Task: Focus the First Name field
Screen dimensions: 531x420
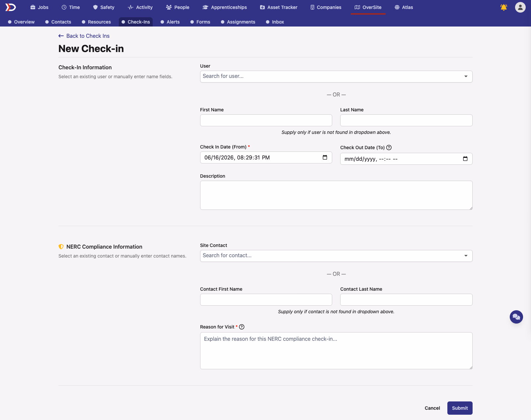Action: click(x=266, y=120)
